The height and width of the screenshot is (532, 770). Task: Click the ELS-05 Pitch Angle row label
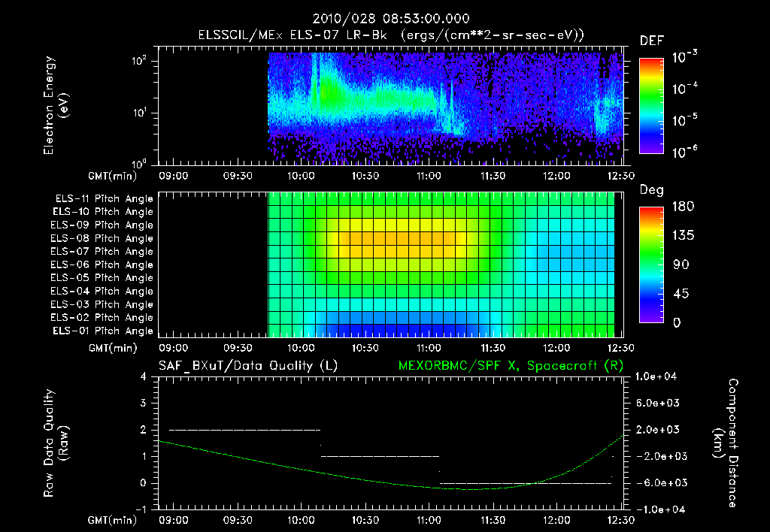(x=102, y=278)
